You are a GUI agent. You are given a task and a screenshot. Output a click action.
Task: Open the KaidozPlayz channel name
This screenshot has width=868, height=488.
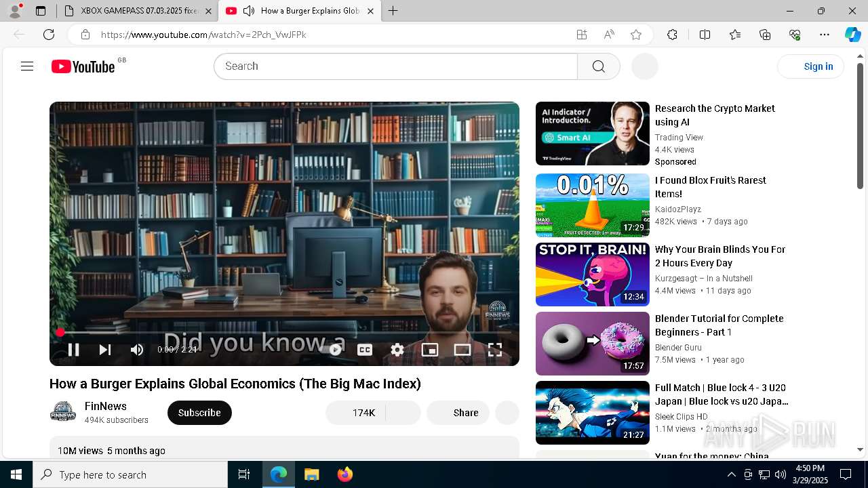tap(678, 209)
